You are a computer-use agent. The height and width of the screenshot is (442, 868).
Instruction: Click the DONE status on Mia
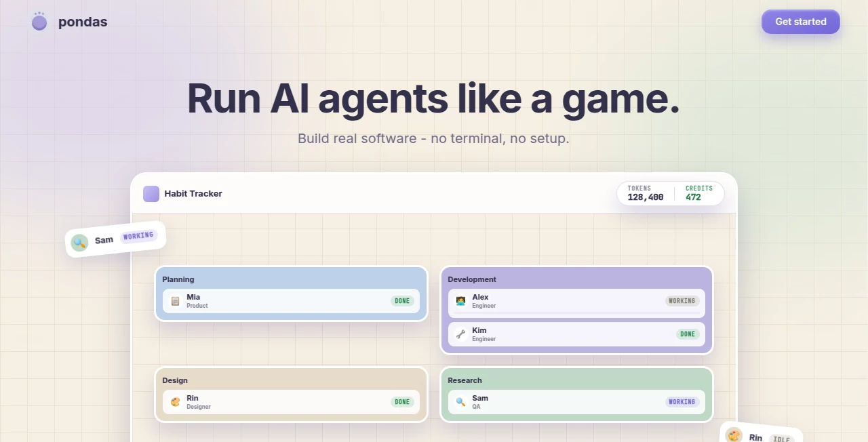tap(403, 301)
